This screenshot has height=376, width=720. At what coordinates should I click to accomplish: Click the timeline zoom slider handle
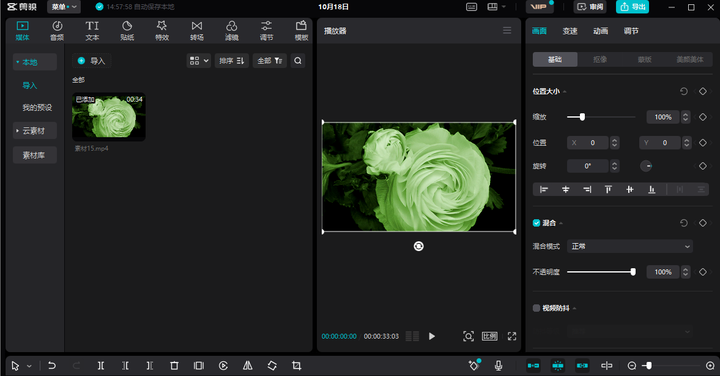tap(649, 365)
